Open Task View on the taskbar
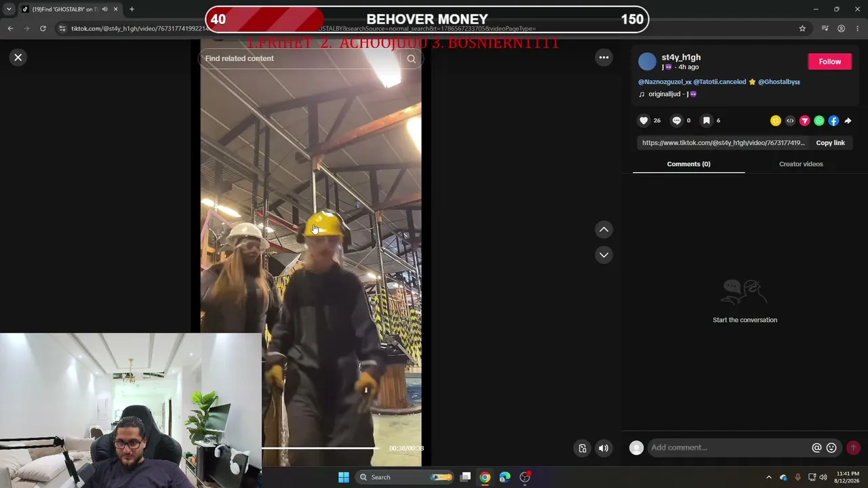868x488 pixels. click(466, 477)
